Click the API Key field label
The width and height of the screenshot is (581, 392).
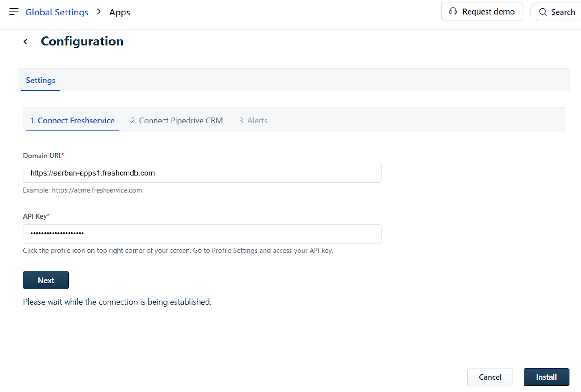coord(36,216)
